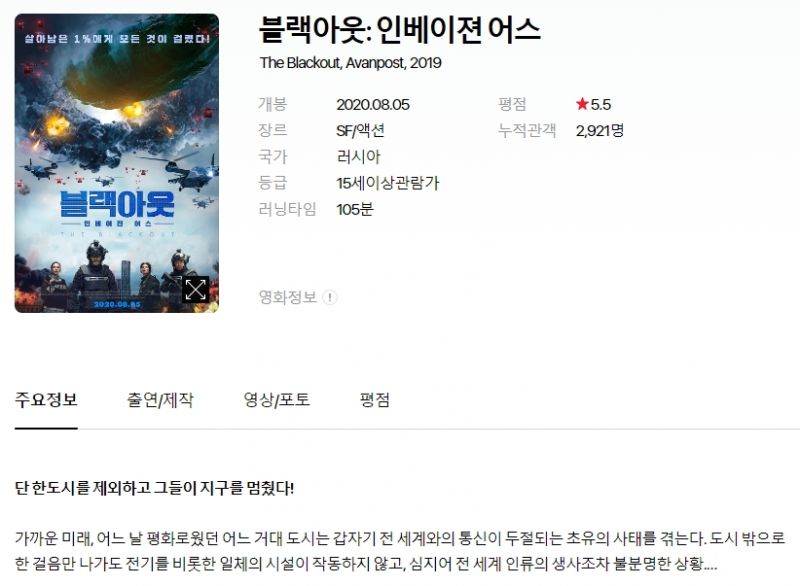The image size is (800, 586).
Task: Go to the 평점 tab
Action: [x=375, y=399]
